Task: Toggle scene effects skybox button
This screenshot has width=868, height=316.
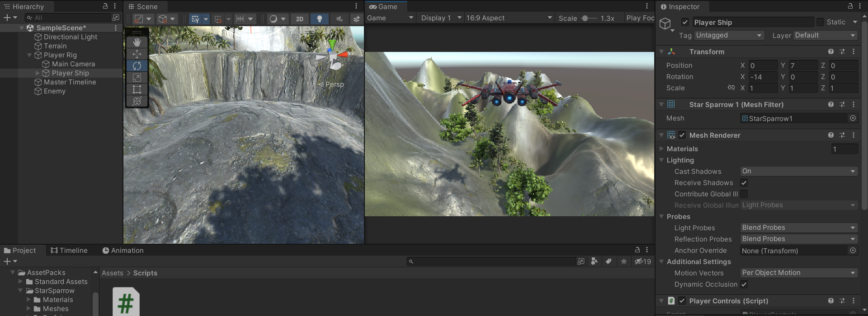Action: (357, 19)
